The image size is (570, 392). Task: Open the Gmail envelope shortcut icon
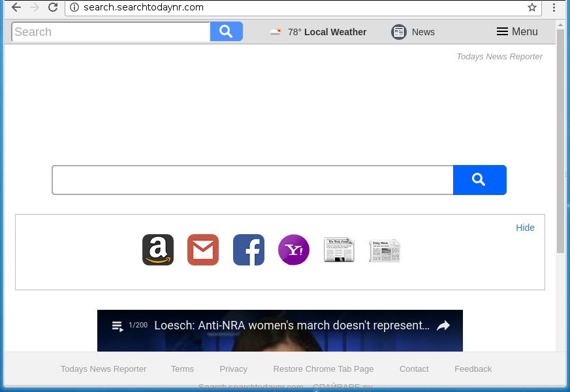coord(203,250)
